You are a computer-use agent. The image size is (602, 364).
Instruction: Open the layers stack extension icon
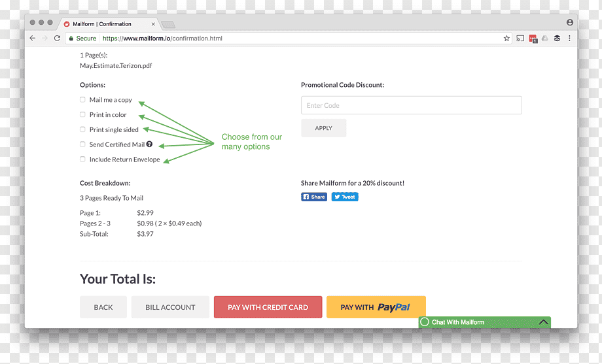click(x=557, y=39)
